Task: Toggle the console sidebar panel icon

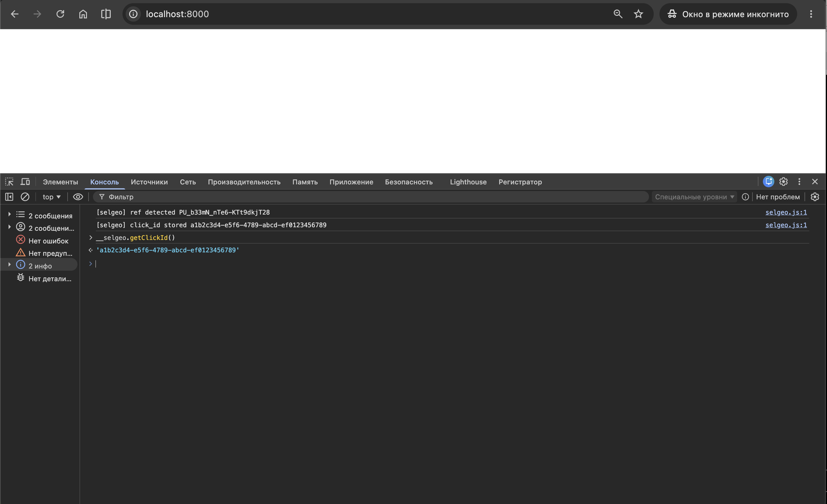Action: click(9, 197)
